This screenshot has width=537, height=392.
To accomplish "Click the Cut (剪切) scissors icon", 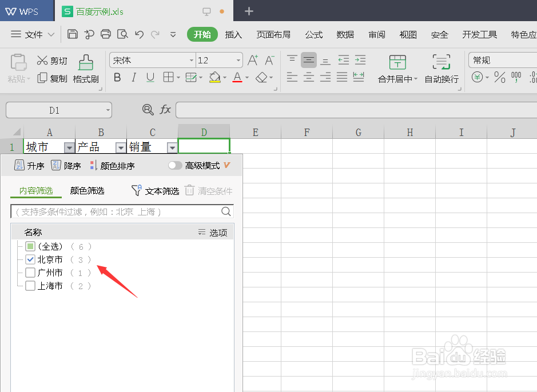I will click(x=42, y=61).
